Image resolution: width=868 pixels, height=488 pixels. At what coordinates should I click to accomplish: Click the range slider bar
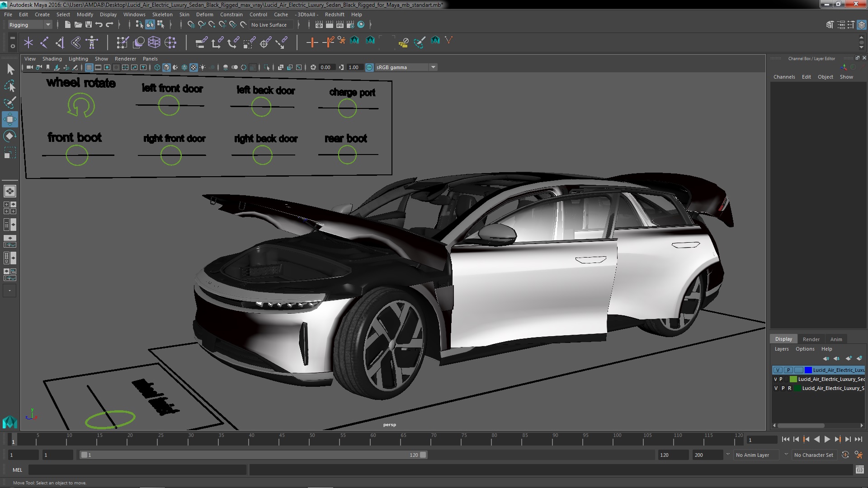(253, 455)
